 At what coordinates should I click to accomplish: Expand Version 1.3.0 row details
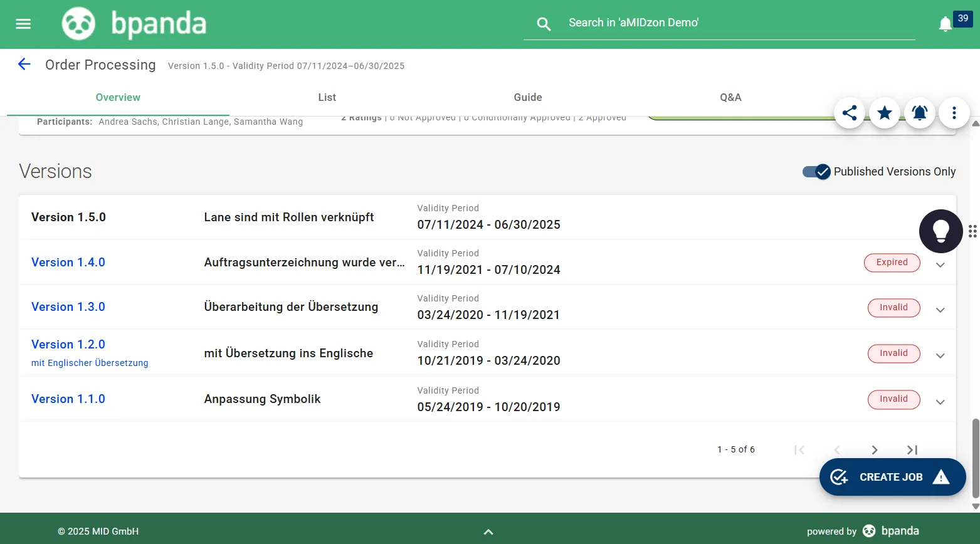(940, 310)
